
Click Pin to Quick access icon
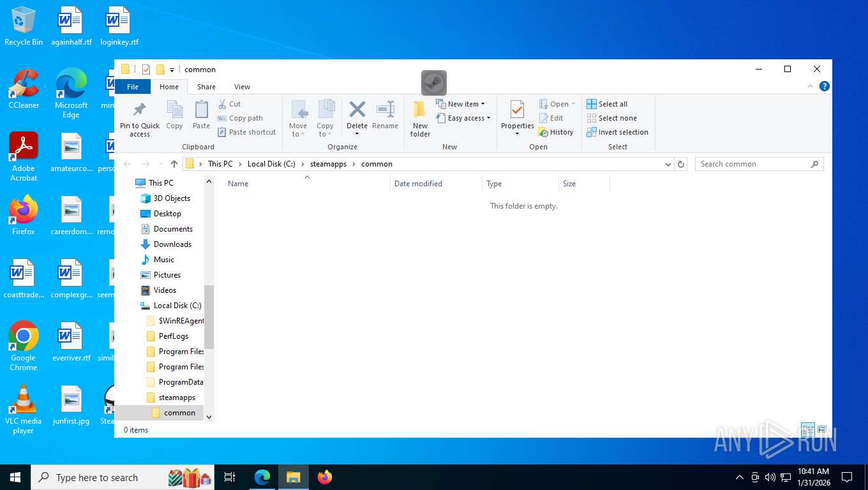(x=140, y=110)
